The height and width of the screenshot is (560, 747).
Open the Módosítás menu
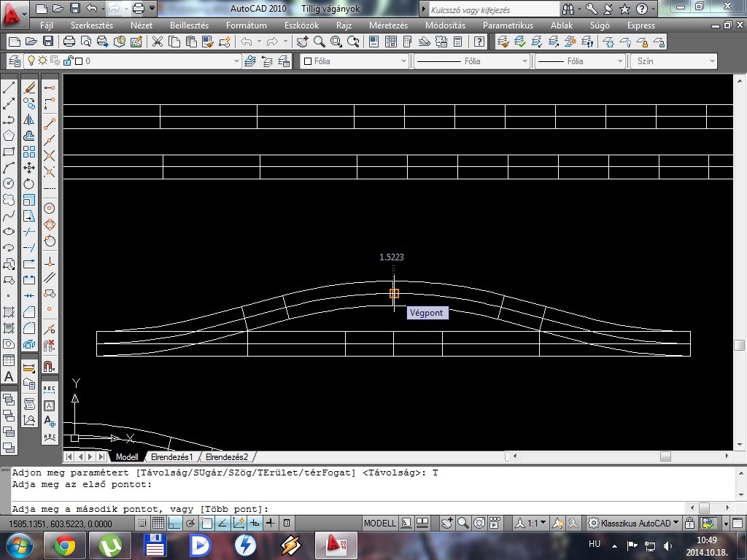tap(445, 26)
